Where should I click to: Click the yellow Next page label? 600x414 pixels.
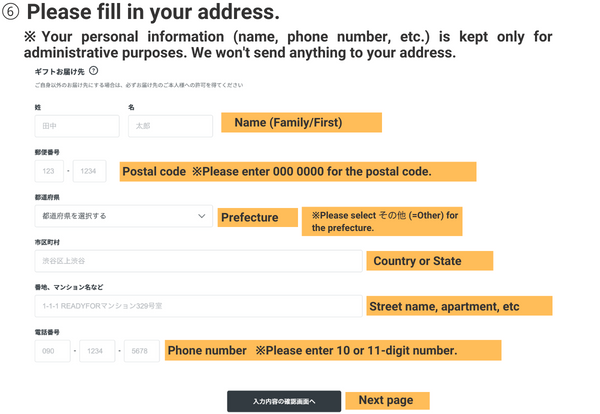[x=386, y=400]
